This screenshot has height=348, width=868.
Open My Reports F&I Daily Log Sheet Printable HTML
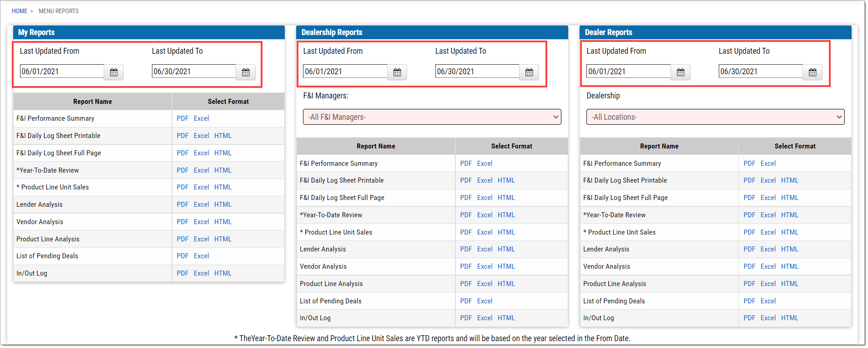223,136
